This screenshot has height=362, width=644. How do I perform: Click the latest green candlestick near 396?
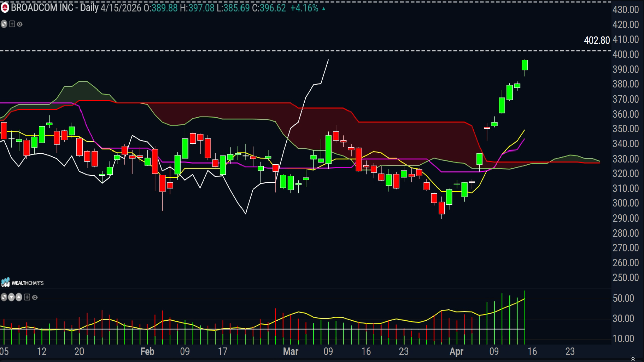click(x=525, y=65)
